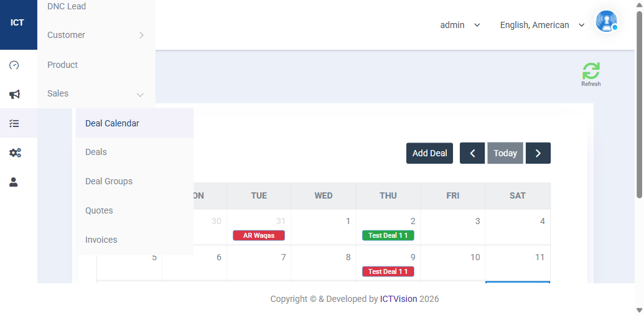Select calendar day 4

coord(542,222)
